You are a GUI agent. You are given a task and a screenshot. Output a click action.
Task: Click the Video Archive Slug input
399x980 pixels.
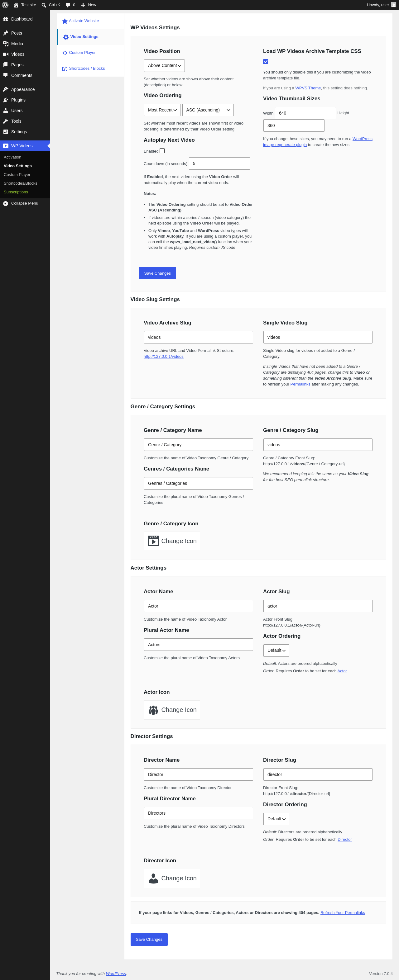click(x=198, y=338)
